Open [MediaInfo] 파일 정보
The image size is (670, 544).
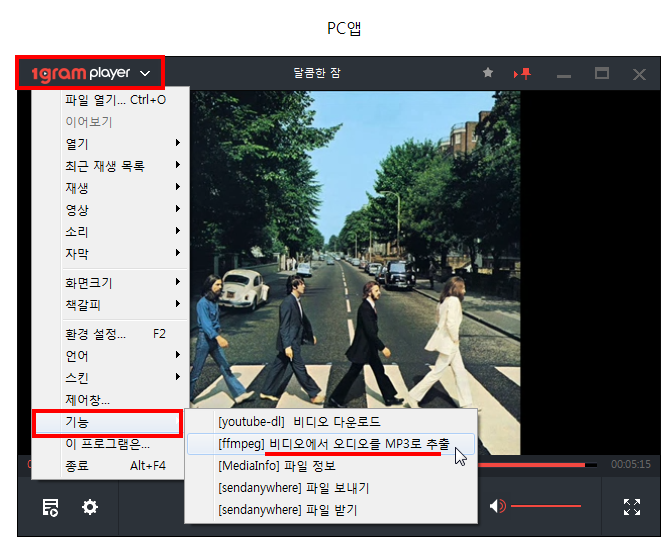point(331,466)
